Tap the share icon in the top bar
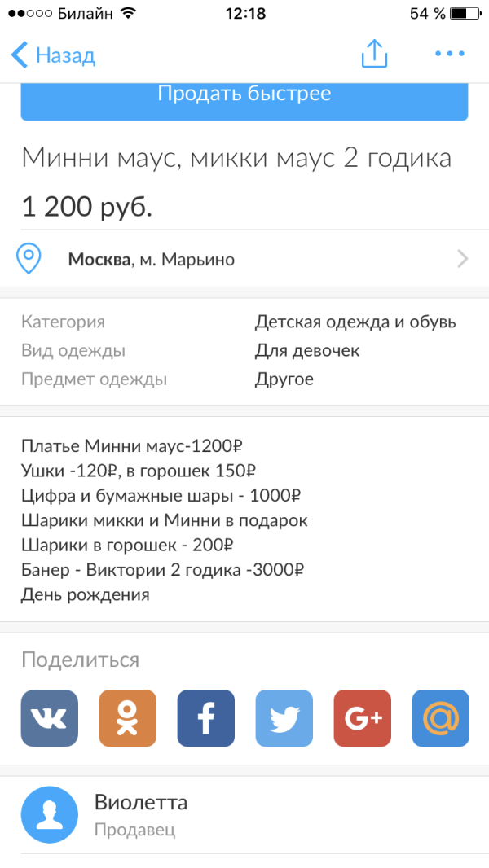 coord(374,55)
